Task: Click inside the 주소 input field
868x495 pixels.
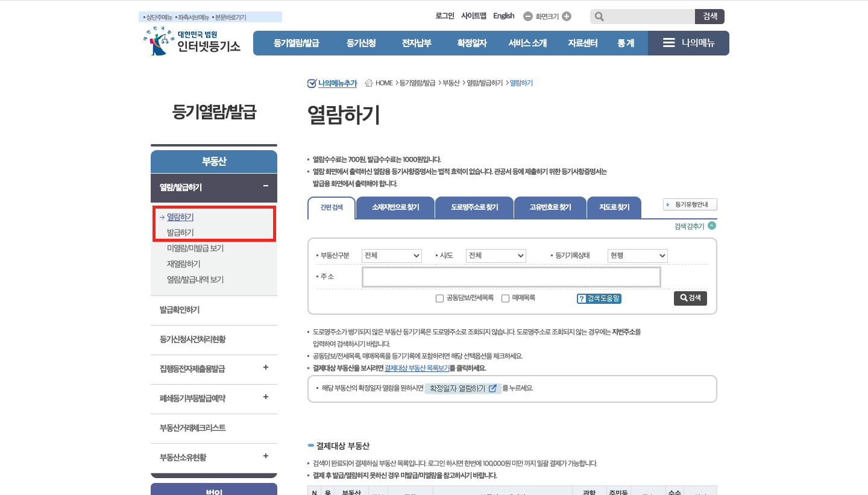Action: pos(511,276)
